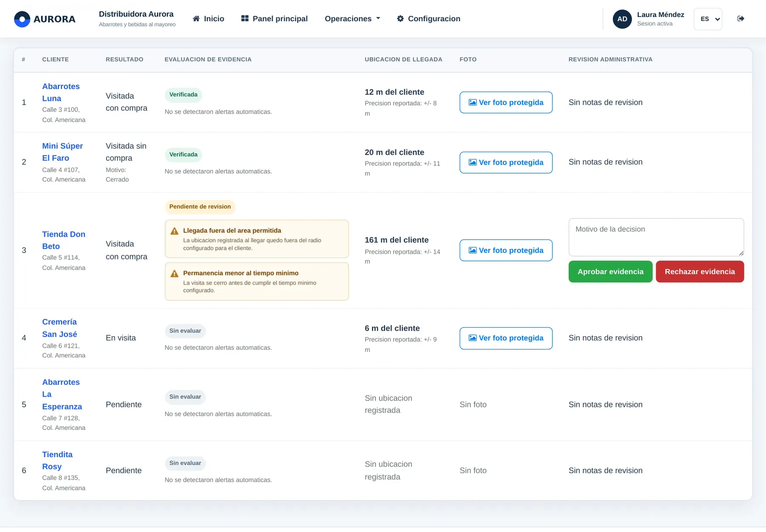Click warning icon for Llegada fuera del area
Screen dimensions: 766x532
174,231
